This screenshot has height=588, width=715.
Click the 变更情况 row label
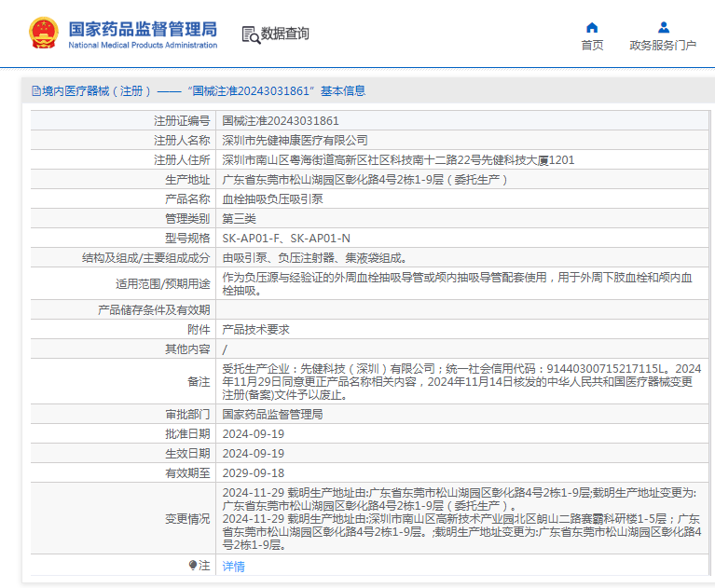coord(187,518)
